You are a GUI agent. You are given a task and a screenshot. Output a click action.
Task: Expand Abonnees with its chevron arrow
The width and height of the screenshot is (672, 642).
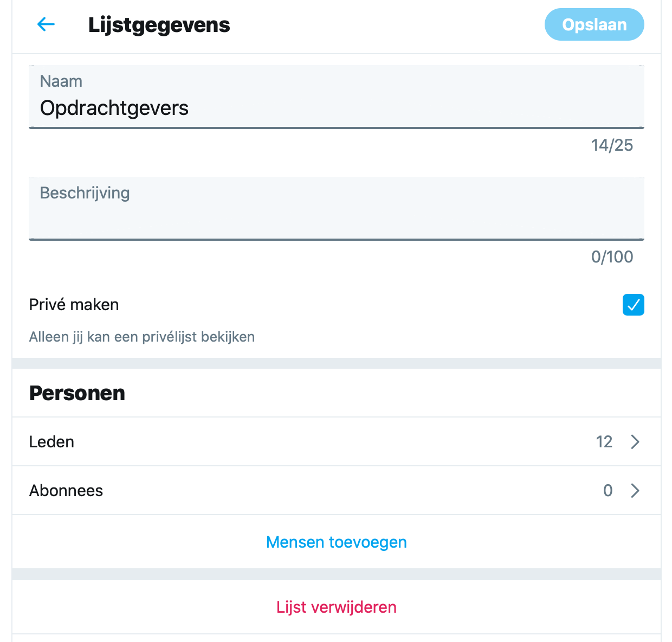[635, 491]
